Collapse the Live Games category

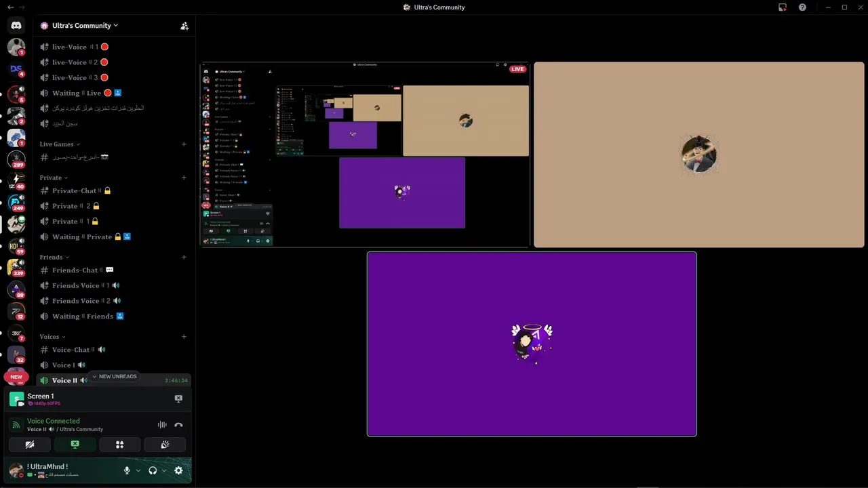pos(60,144)
